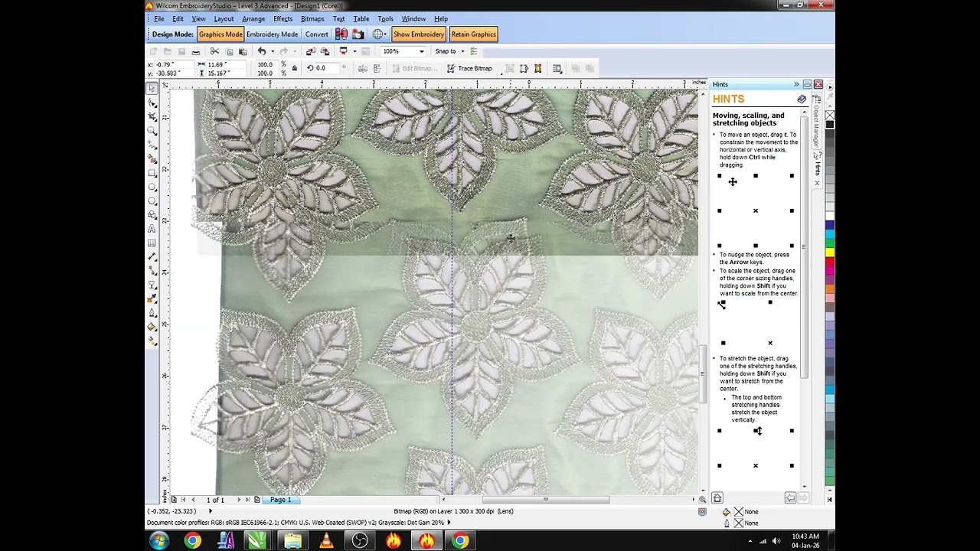Click the camera capture icon

[358, 34]
